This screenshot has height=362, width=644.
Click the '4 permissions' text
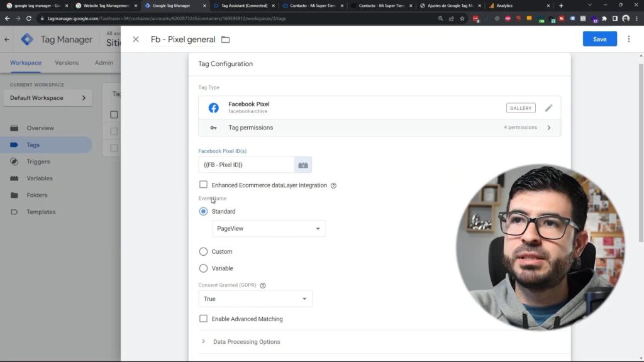coord(520,128)
